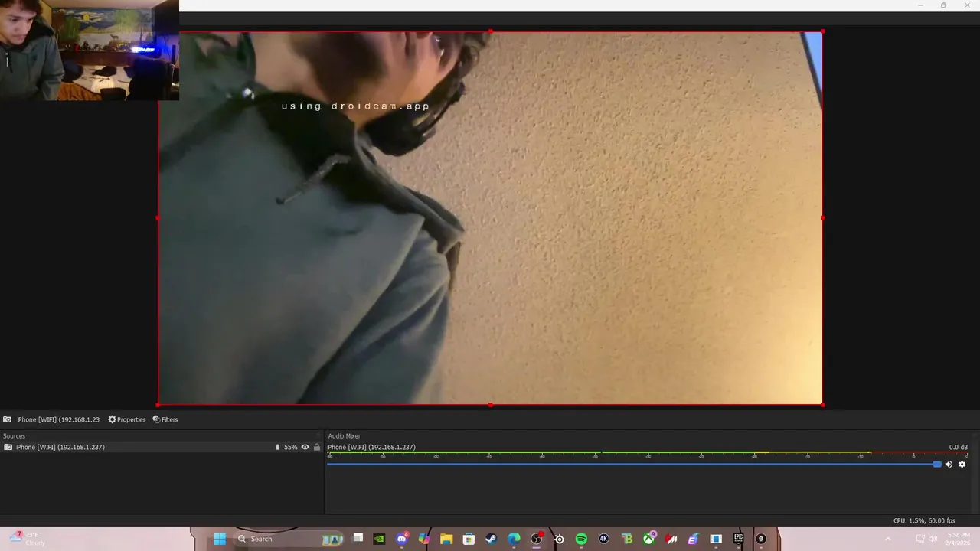Click the taskbar Search box
Viewport: 980px width, 551px height.
click(x=288, y=539)
